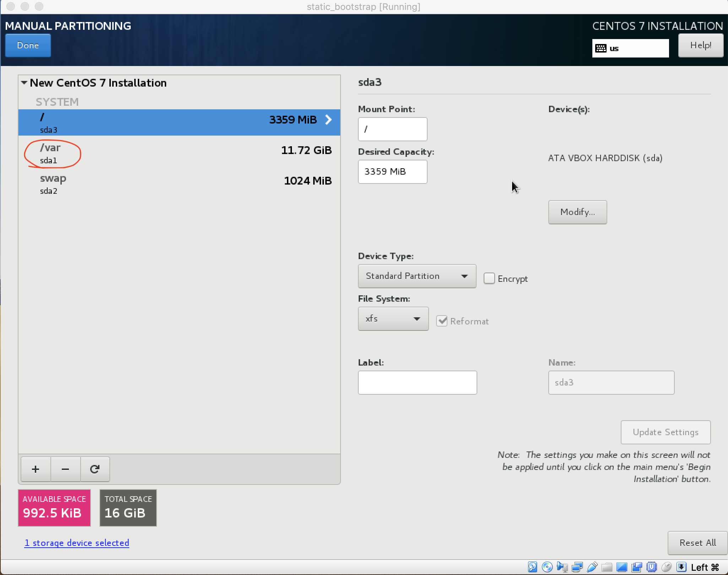Click the VirtualBox optical disc icon
728x575 pixels.
tap(547, 567)
